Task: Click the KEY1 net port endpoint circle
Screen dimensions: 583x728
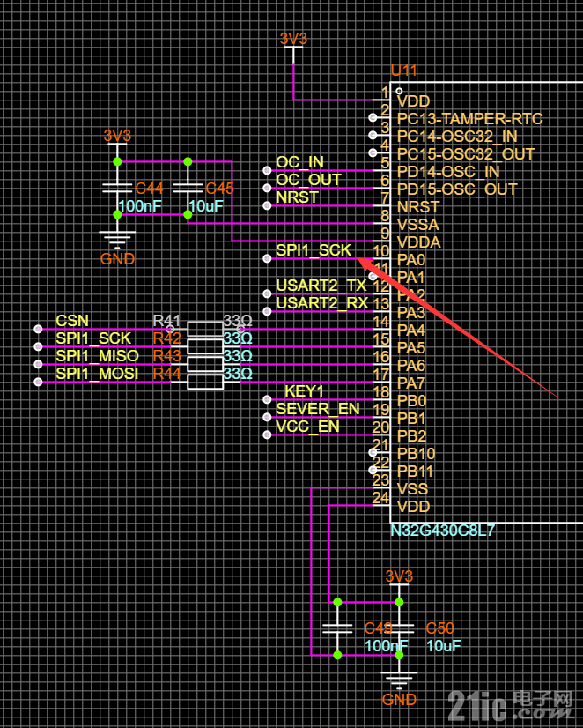Action: [x=267, y=399]
